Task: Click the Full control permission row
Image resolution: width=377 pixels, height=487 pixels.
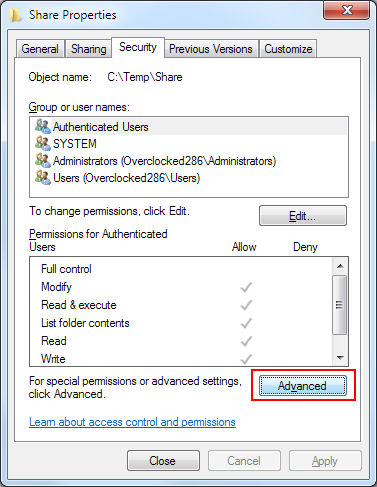Action: [x=181, y=269]
